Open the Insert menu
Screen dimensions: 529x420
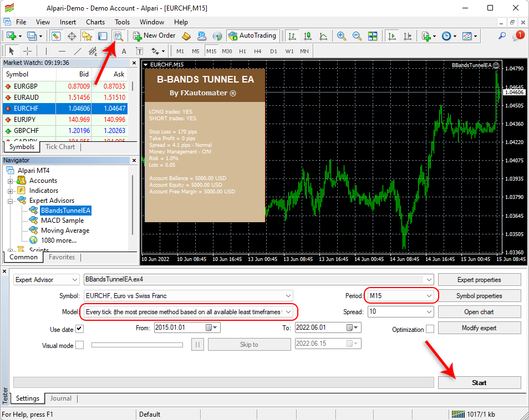(x=68, y=22)
